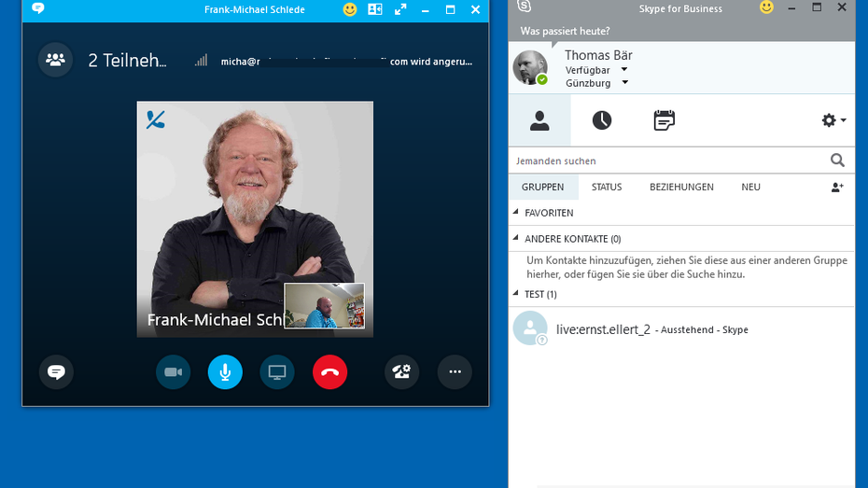Open the chat message bubble button
Screen dimensions: 868x488
56,372
